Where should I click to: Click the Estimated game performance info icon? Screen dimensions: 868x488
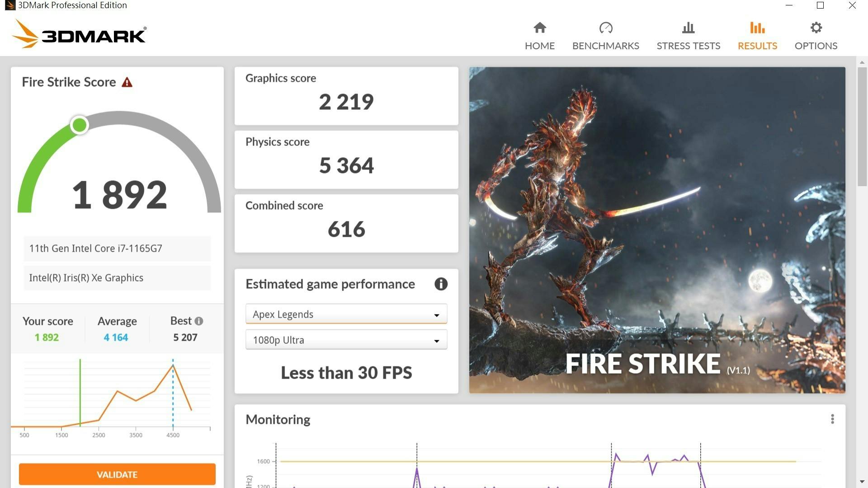pyautogui.click(x=441, y=284)
